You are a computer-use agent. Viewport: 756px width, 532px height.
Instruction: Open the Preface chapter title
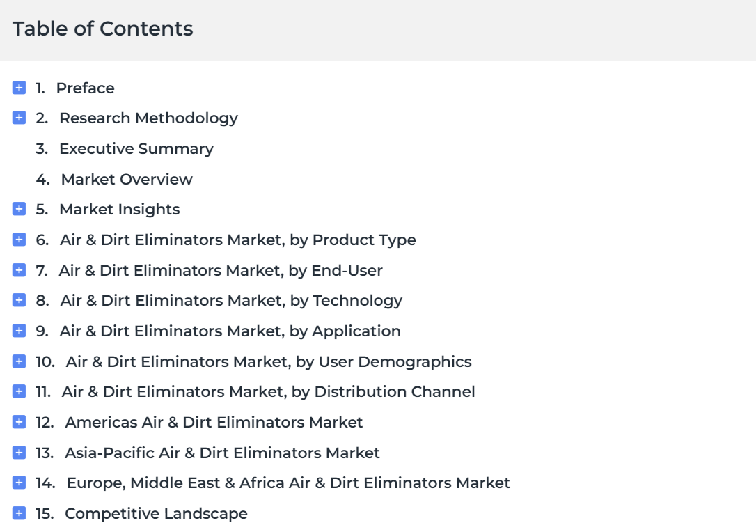click(x=85, y=88)
